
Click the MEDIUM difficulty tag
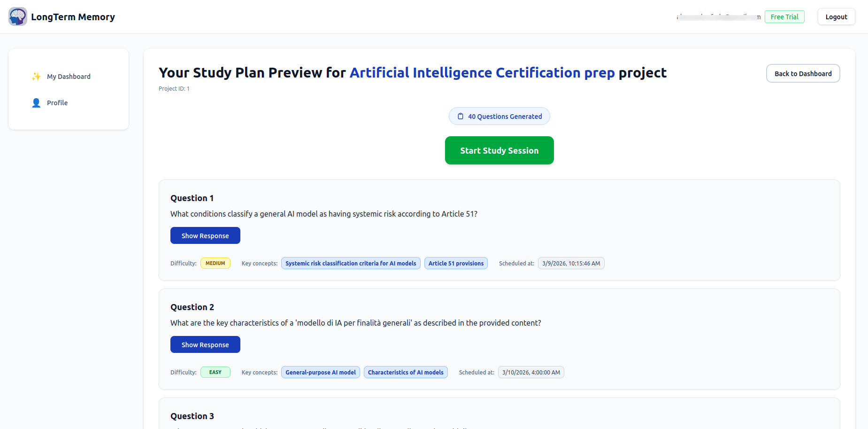215,264
